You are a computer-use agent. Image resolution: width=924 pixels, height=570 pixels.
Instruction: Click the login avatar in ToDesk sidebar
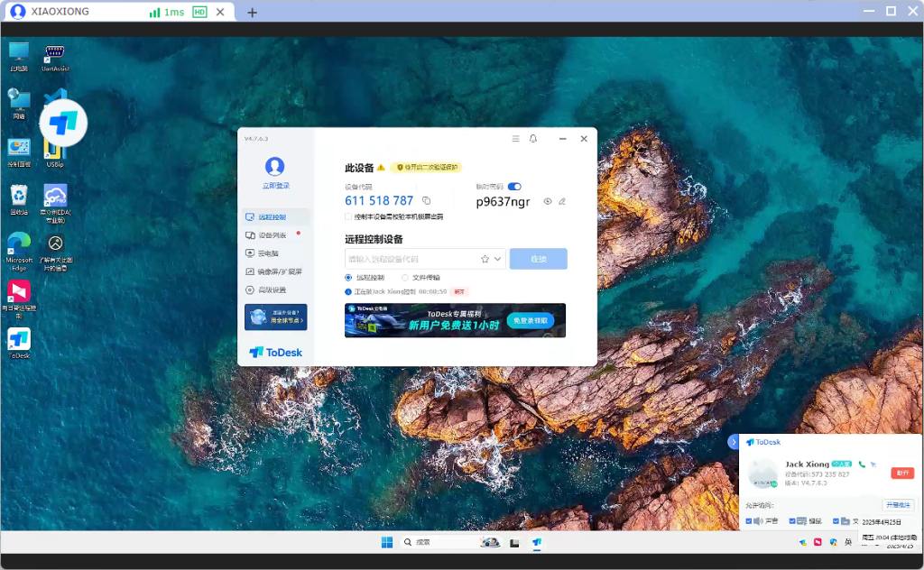click(x=274, y=167)
